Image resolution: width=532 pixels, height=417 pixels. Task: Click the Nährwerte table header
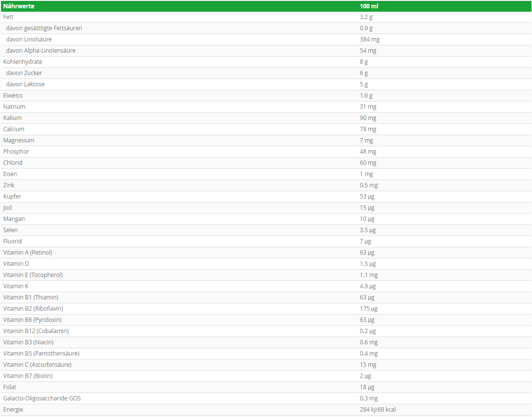pos(19,6)
